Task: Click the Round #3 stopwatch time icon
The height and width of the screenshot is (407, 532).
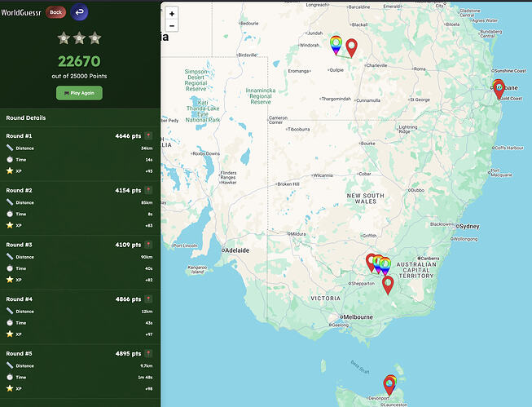Action: click(10, 268)
